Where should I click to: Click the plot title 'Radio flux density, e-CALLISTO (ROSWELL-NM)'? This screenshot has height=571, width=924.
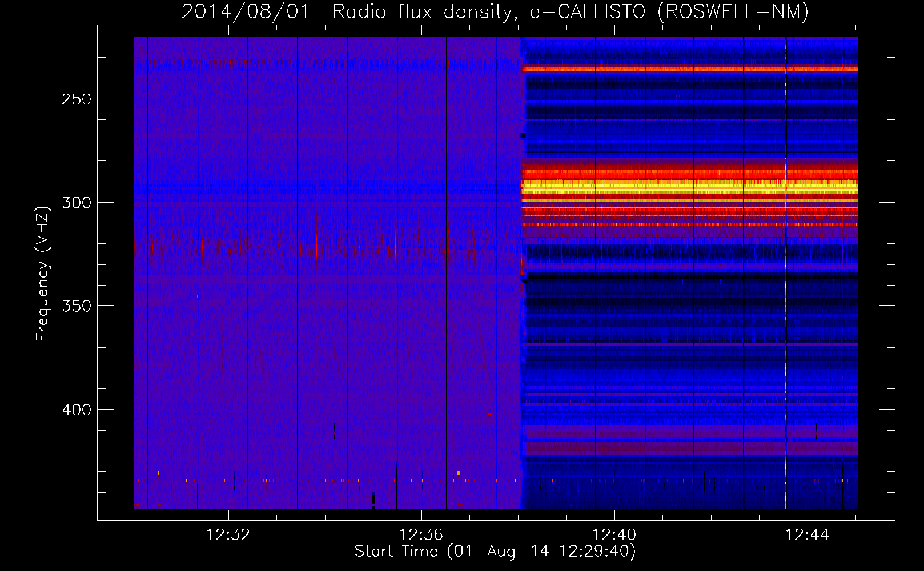click(571, 11)
